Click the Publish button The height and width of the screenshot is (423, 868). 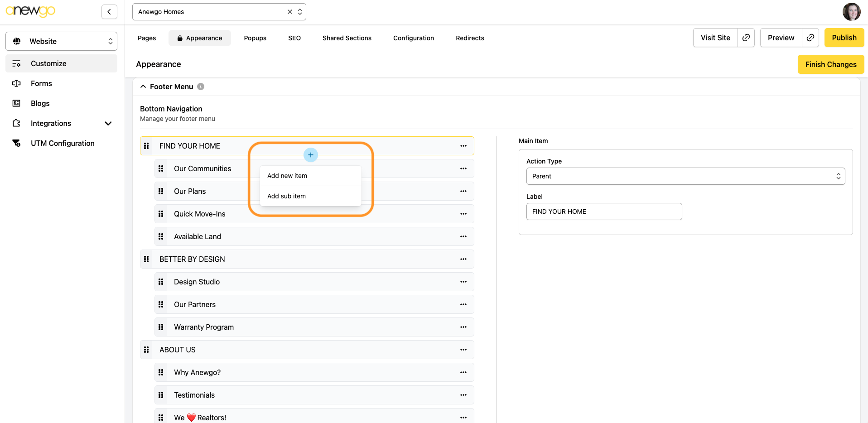tap(844, 38)
